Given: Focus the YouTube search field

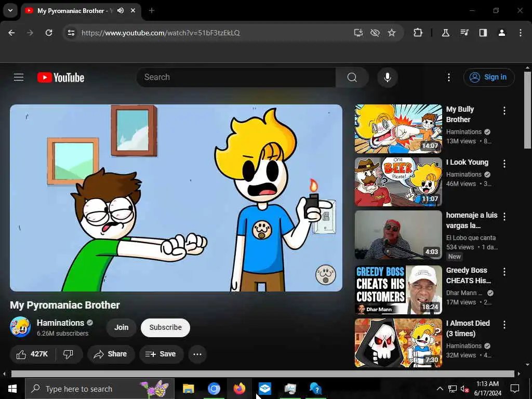Looking at the screenshot, I should click(236, 77).
